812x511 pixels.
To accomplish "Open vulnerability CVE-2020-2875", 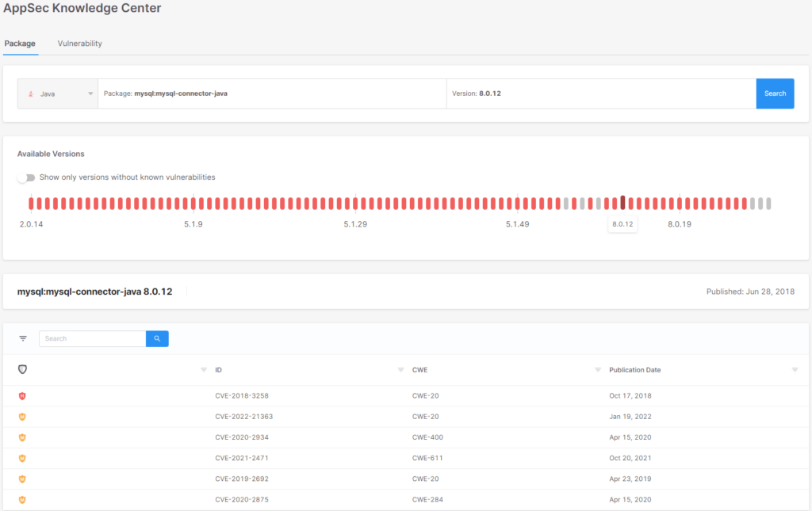I will [242, 500].
